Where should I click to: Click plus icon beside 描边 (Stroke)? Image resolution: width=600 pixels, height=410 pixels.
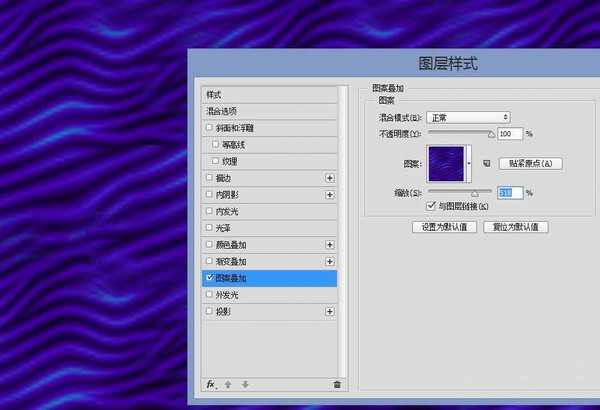click(x=329, y=177)
